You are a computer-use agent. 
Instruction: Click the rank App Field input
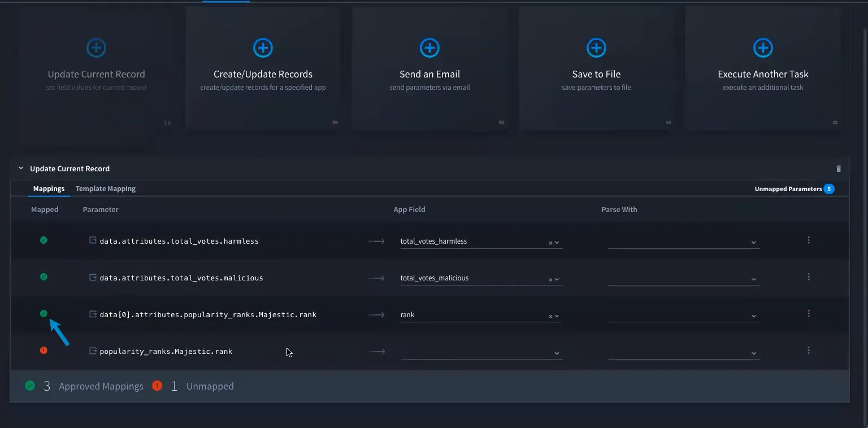pos(472,315)
